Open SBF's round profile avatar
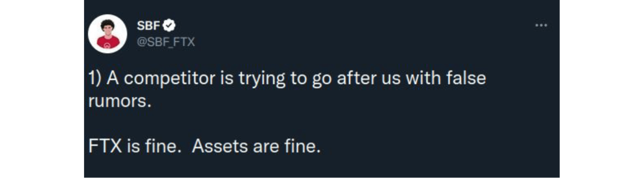This screenshot has height=178, width=644. tap(107, 34)
